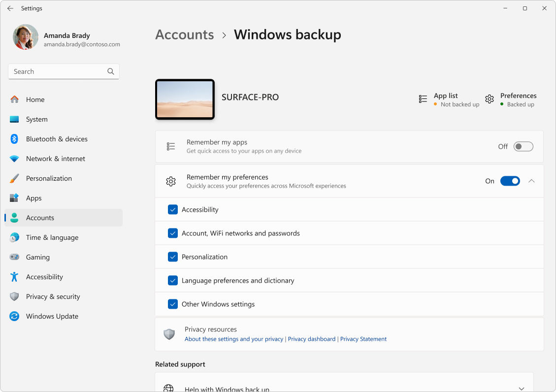Click the Windows Update sidebar icon
The height and width of the screenshot is (392, 556).
(x=14, y=316)
